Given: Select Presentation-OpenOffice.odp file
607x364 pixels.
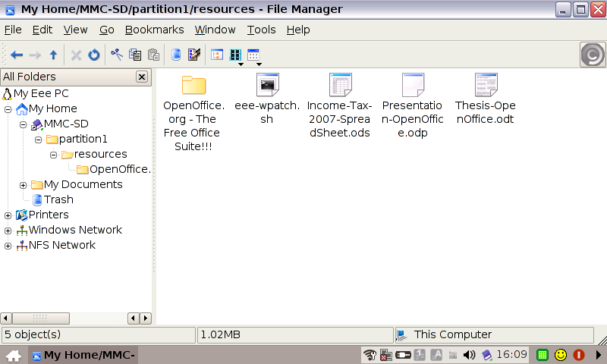Looking at the screenshot, I should [413, 84].
